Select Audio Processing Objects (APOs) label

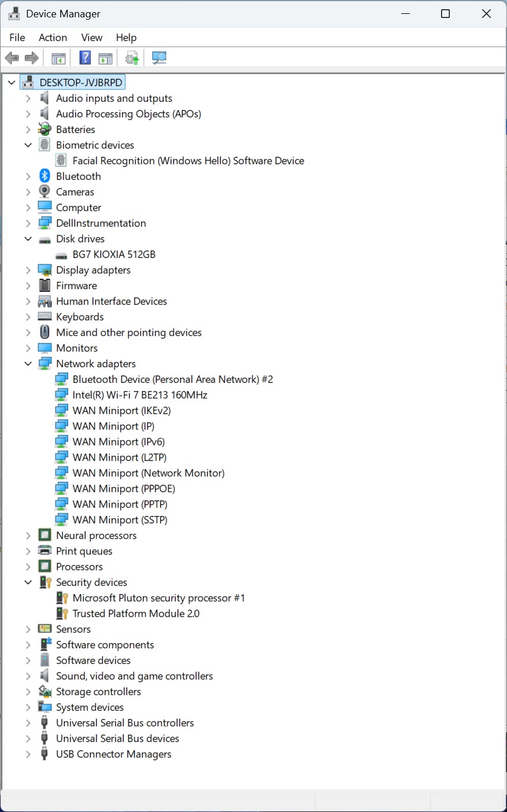pos(128,114)
